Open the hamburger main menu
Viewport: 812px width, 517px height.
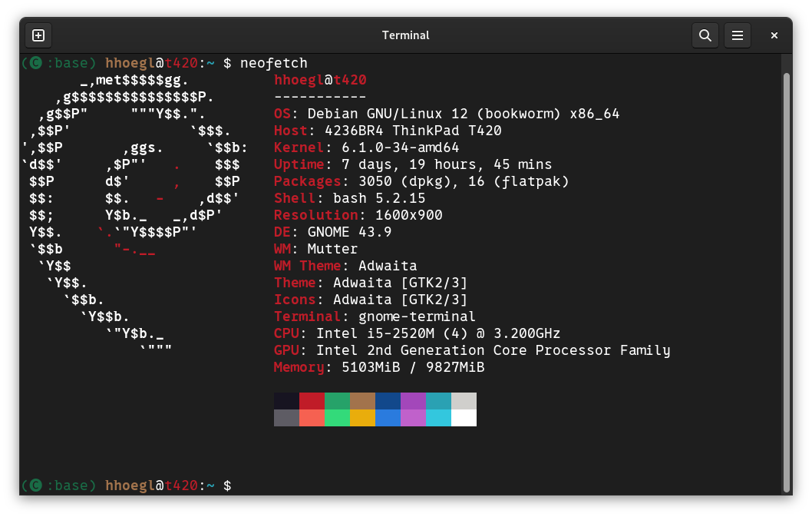pos(737,35)
